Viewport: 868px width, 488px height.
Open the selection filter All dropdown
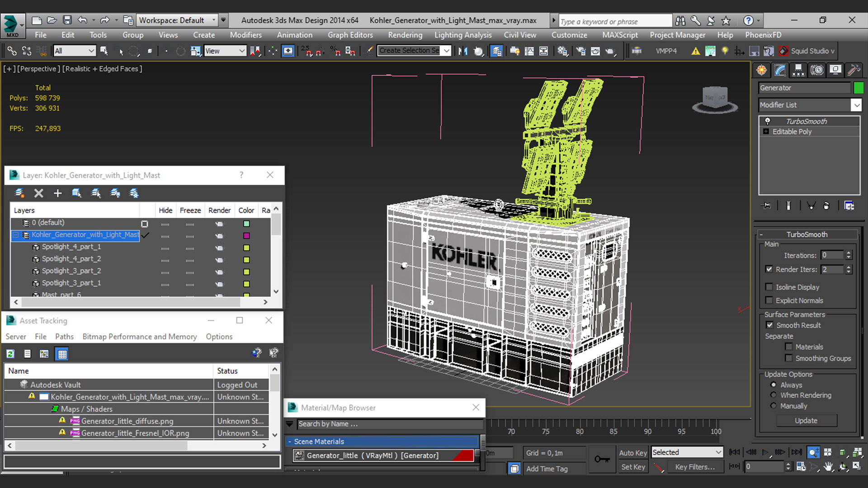point(74,51)
